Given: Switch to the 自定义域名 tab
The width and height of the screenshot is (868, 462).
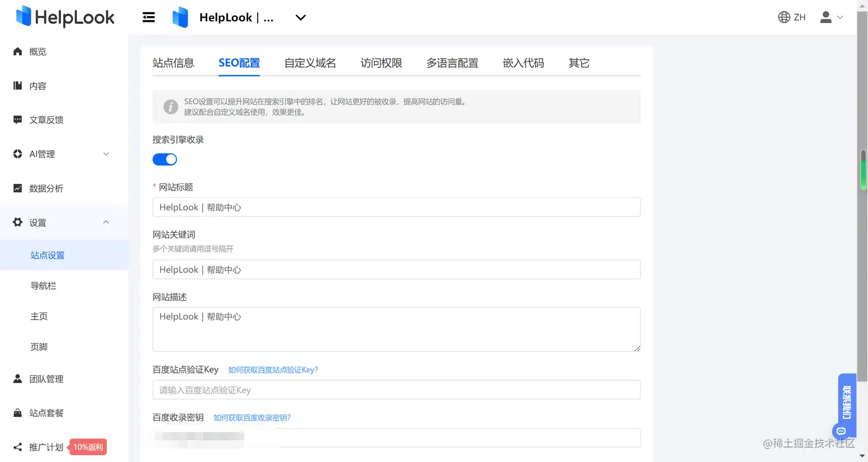Looking at the screenshot, I should coord(310,63).
